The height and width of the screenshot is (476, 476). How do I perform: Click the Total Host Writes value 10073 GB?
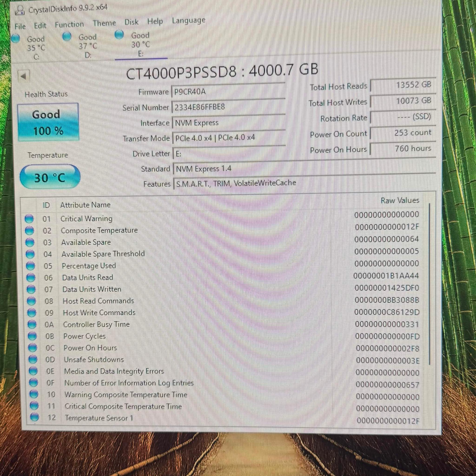[403, 101]
